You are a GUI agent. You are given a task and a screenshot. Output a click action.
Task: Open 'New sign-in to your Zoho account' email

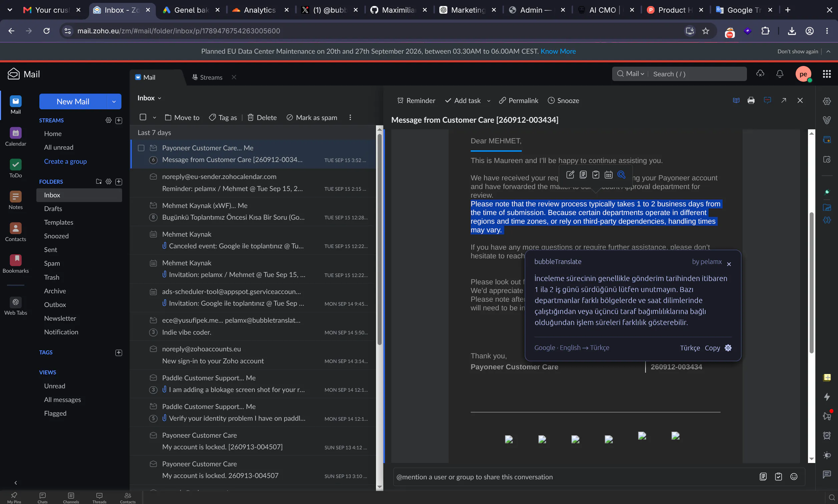[253, 355]
